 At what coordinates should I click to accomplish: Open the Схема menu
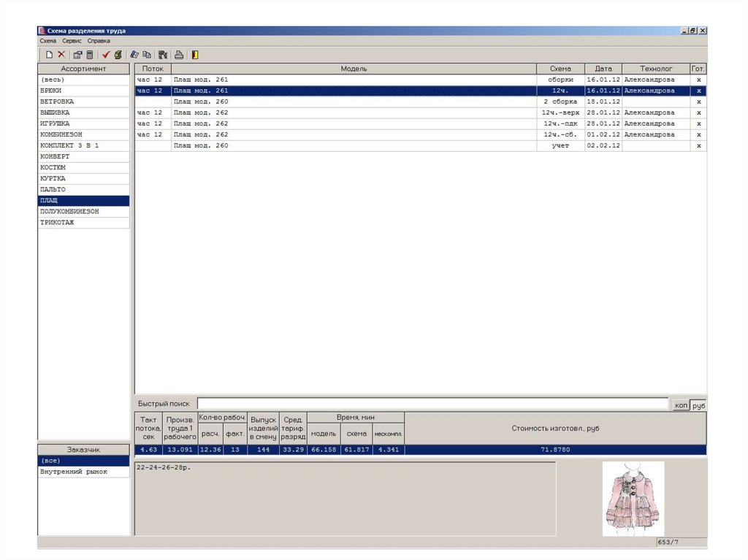(47, 41)
